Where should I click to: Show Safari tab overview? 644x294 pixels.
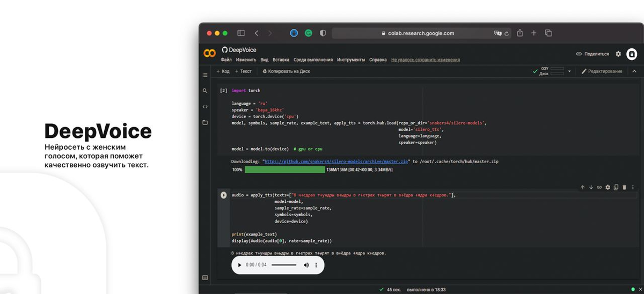click(548, 33)
